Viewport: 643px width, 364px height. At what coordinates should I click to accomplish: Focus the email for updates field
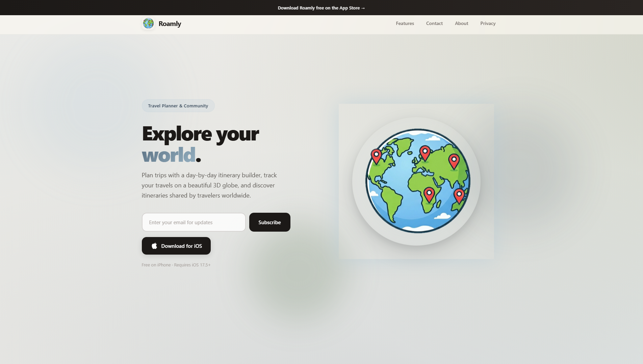click(x=194, y=222)
